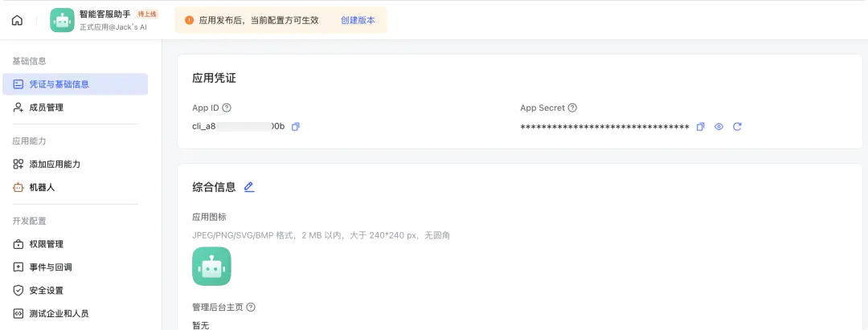Click the 待上线 status badge
The height and width of the screenshot is (330, 868).
click(147, 14)
